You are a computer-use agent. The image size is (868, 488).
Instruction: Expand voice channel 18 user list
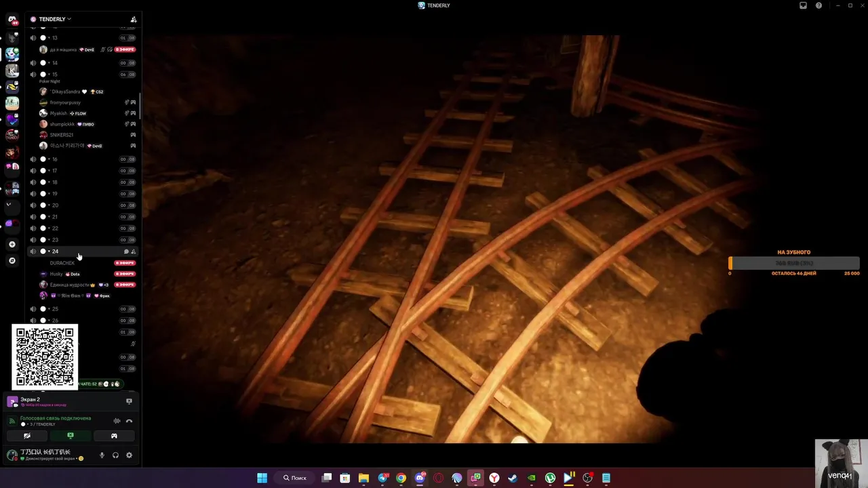pos(49,182)
